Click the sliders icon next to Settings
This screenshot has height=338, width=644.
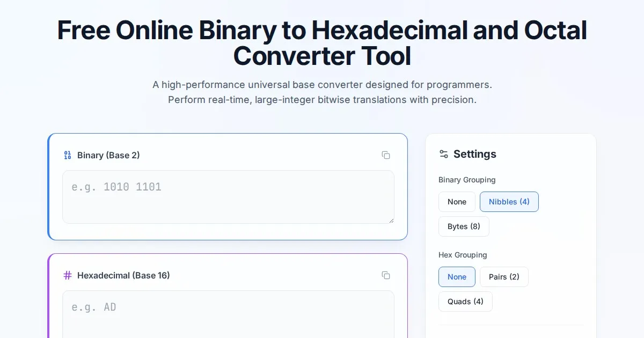point(443,154)
